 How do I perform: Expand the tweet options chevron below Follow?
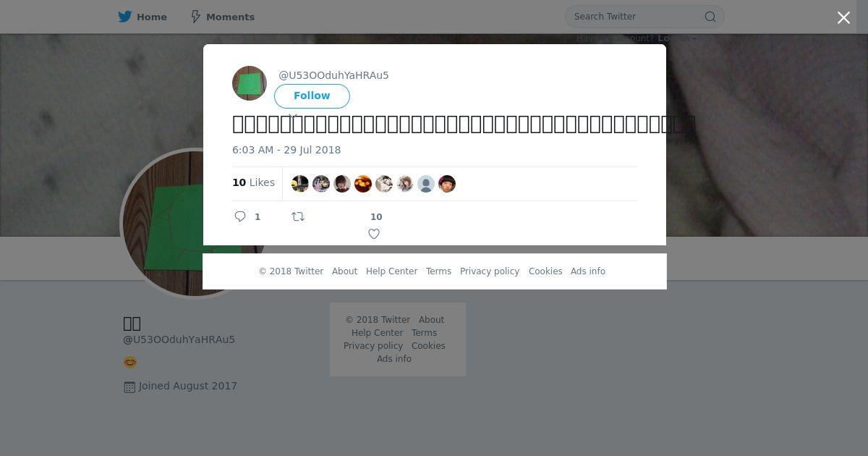pyautogui.click(x=293, y=116)
